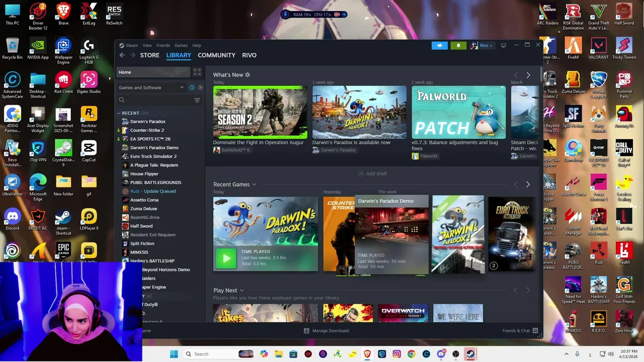Viewport: 644px width, 362px height.
Task: Open Games menu
Action: point(181,46)
